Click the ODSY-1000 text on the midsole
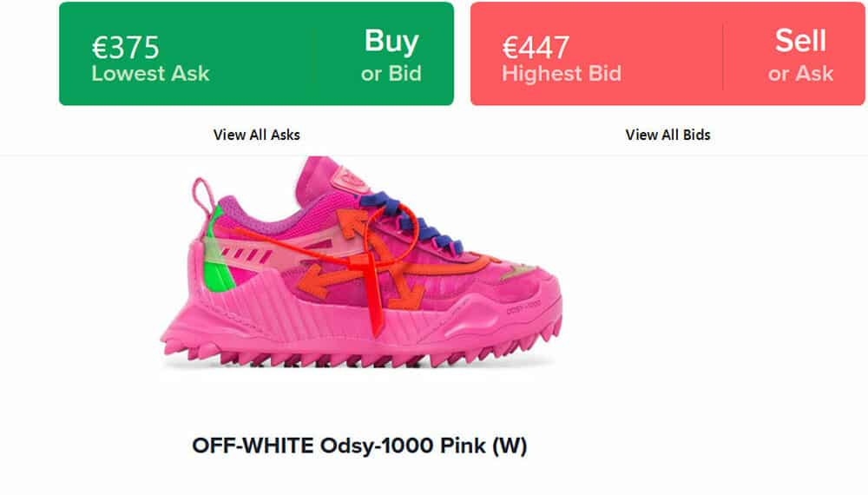 [x=523, y=307]
